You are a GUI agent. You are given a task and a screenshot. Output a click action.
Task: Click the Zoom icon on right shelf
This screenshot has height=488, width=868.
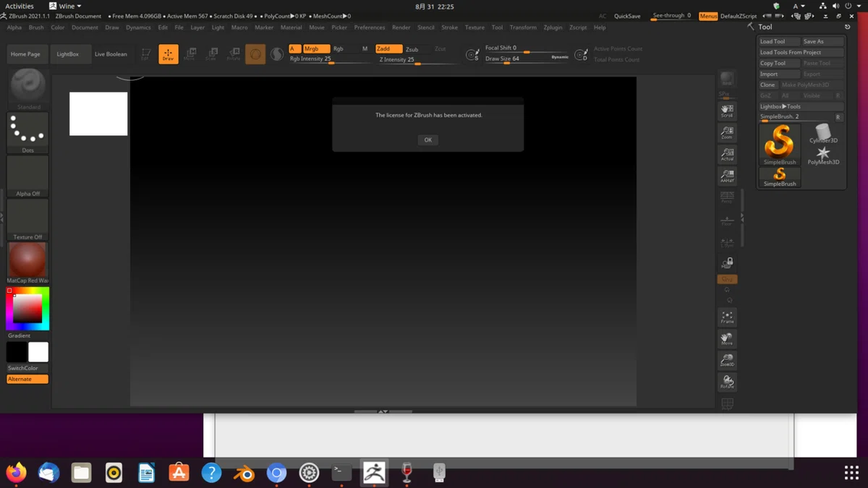[x=727, y=132]
